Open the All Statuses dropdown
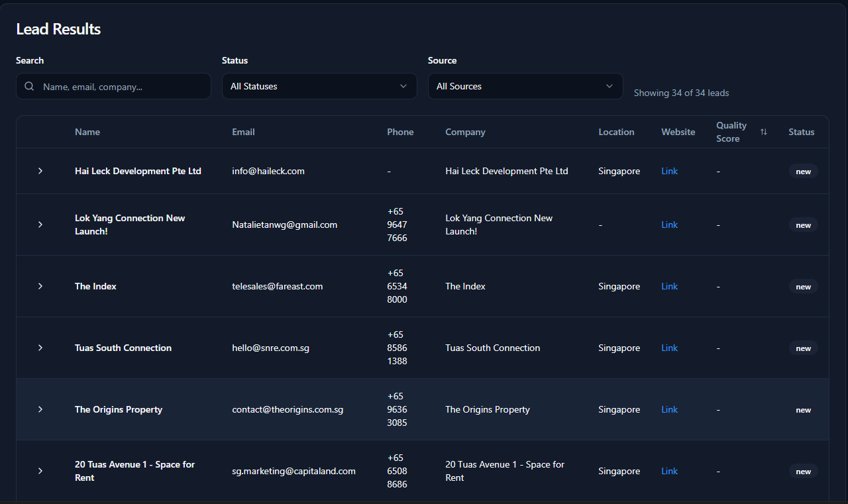Image resolution: width=848 pixels, height=504 pixels. (x=319, y=86)
